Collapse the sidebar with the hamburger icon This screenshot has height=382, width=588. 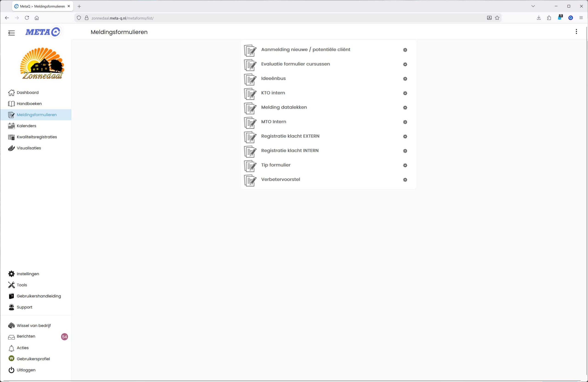tap(11, 33)
